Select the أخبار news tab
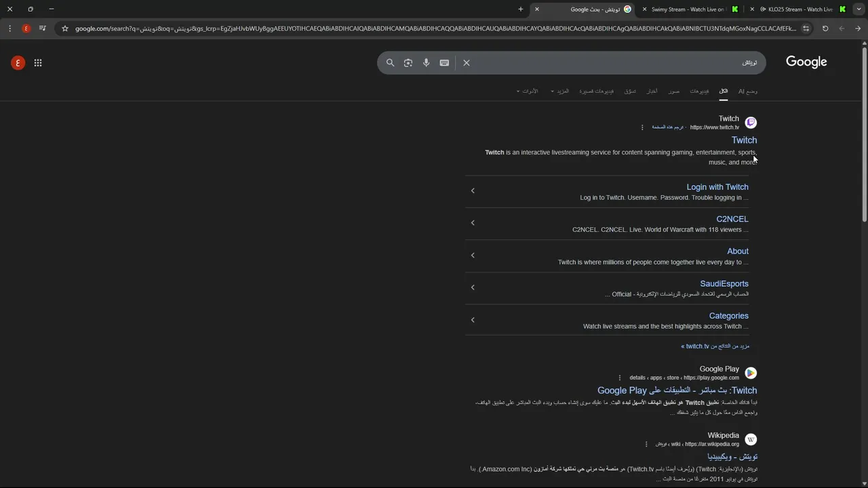The image size is (868, 488). [652, 91]
